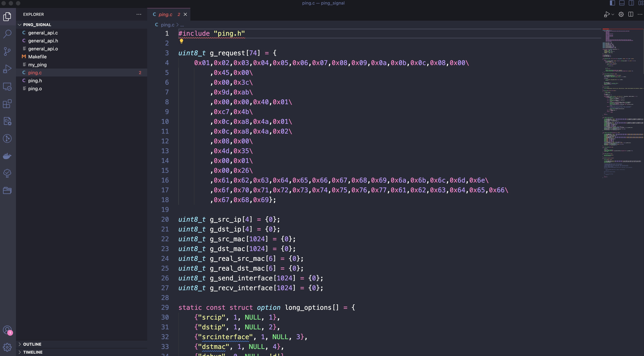Click ping.c breadcrumb item
644x356 pixels.
point(167,25)
